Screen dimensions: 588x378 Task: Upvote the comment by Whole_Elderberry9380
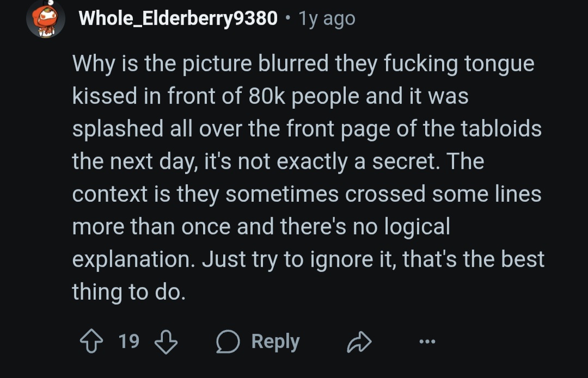click(91, 341)
